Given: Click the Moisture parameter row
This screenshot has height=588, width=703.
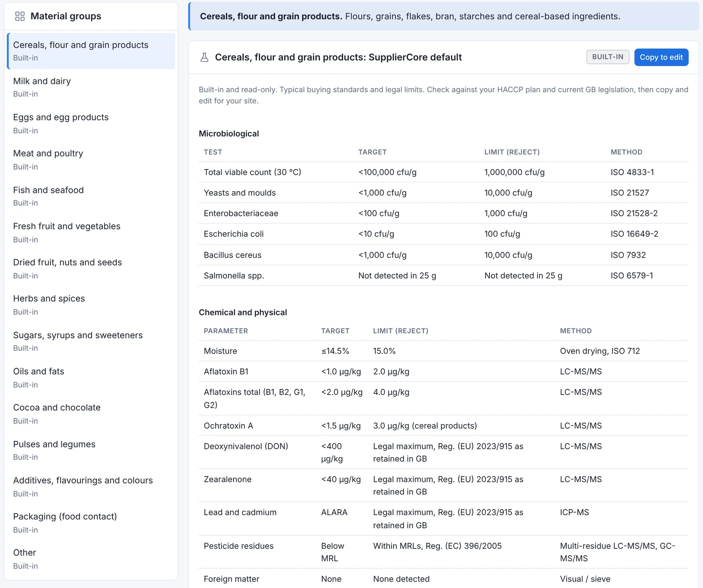Looking at the screenshot, I should (x=443, y=351).
